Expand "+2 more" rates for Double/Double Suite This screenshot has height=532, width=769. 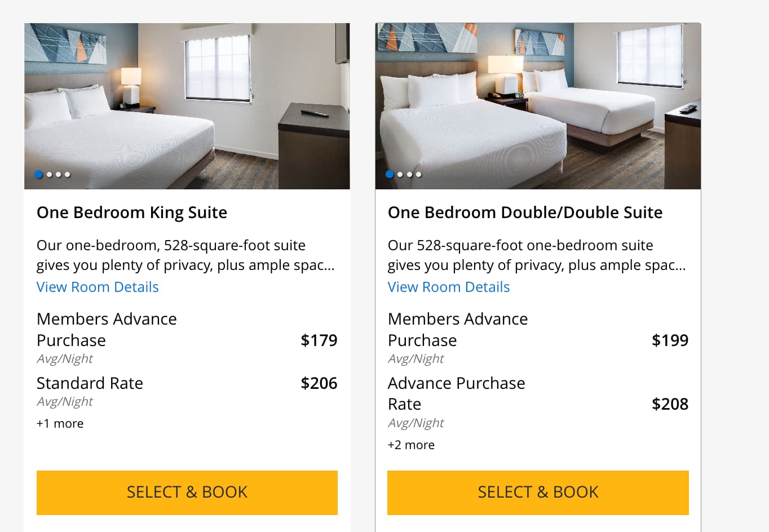click(411, 445)
